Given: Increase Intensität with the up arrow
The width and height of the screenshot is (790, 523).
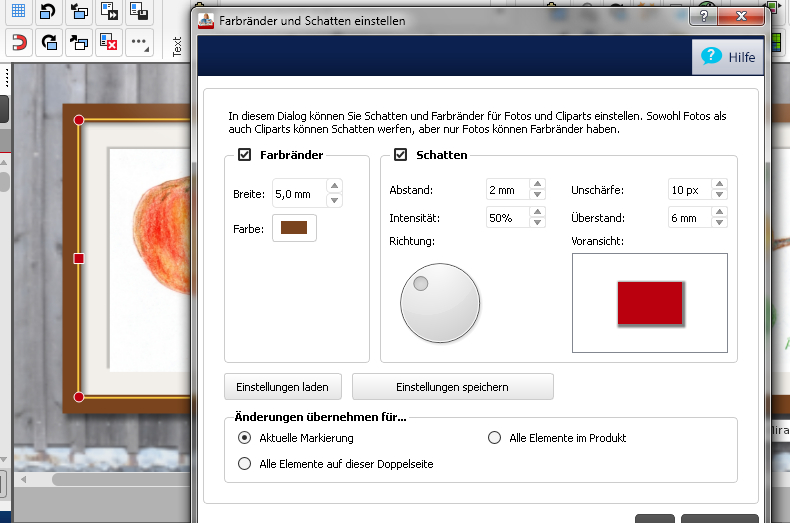Looking at the screenshot, I should (538, 212).
